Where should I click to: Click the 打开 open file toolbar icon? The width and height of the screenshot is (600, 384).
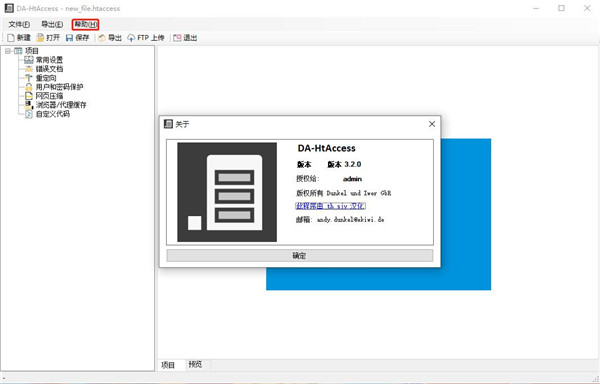point(41,38)
